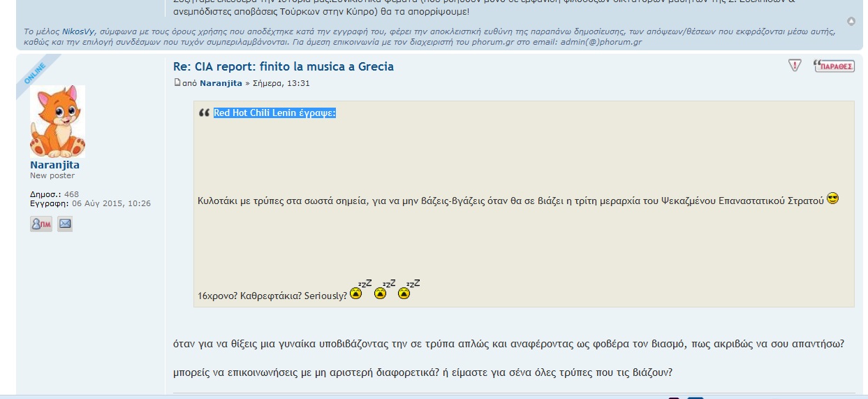Click the highlighted 'Red Hot Chili Lenin έγραψε' text

(274, 113)
